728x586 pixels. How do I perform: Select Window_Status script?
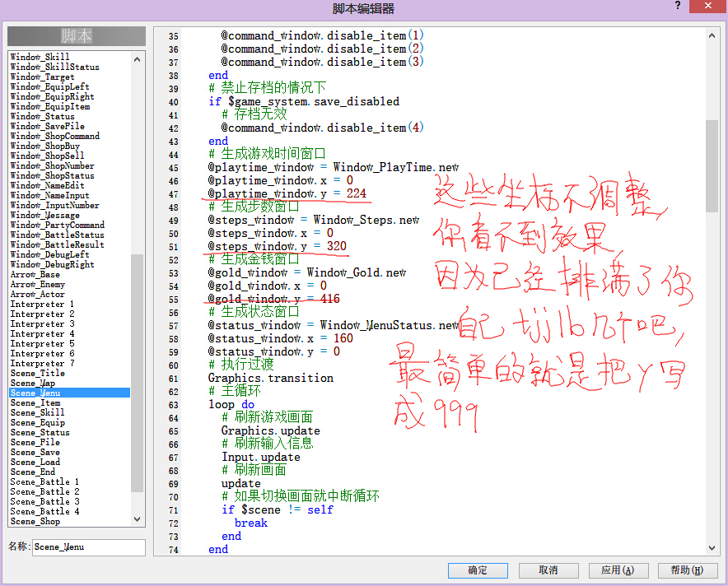coord(42,116)
